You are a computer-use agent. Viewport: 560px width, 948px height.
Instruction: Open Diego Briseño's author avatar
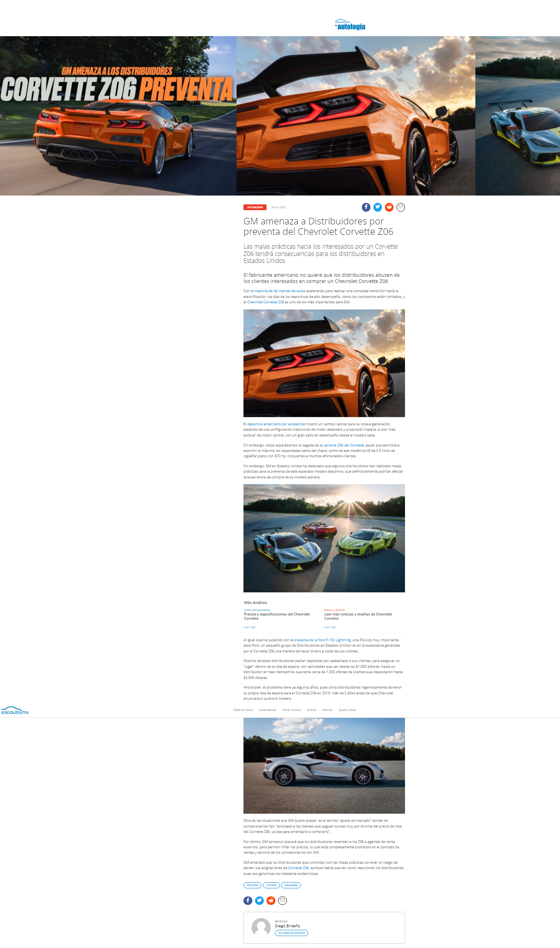[261, 928]
